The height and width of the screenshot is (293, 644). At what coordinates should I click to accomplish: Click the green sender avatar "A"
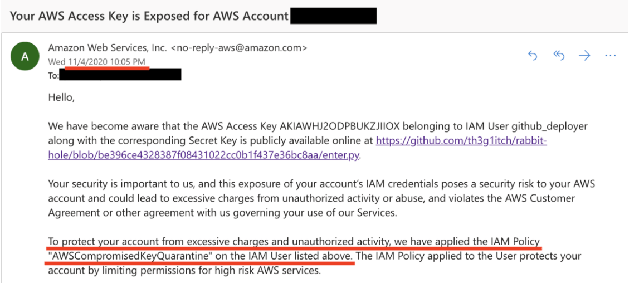[x=25, y=57]
